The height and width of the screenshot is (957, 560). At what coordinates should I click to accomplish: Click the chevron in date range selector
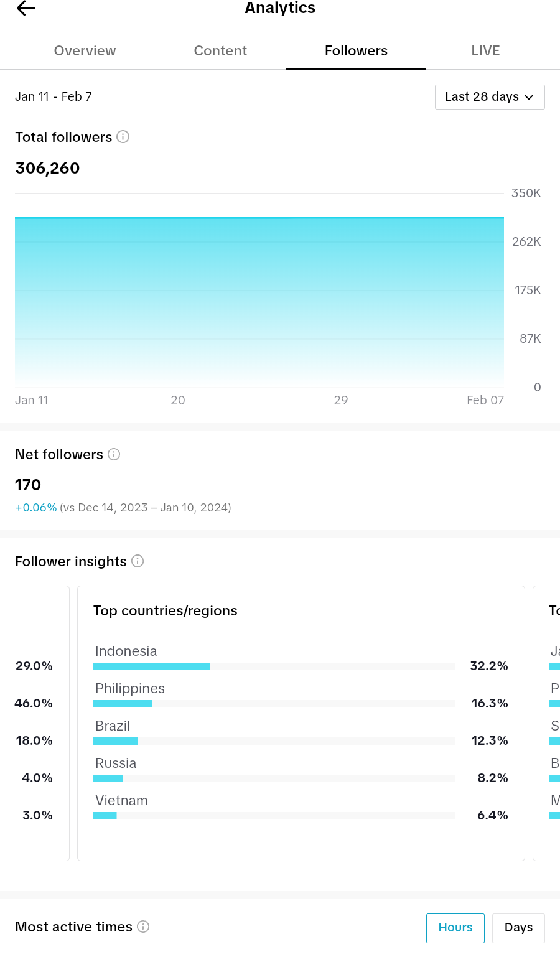[x=529, y=97]
